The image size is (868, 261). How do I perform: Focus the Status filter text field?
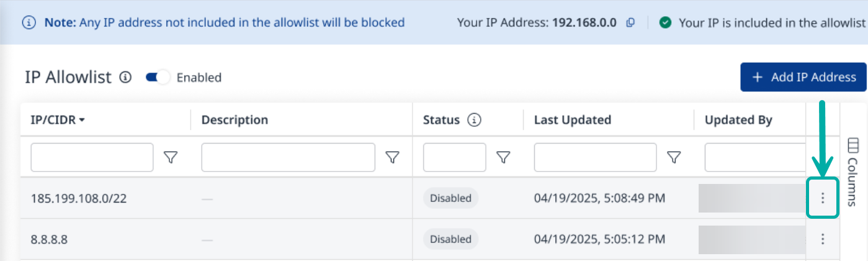[454, 158]
